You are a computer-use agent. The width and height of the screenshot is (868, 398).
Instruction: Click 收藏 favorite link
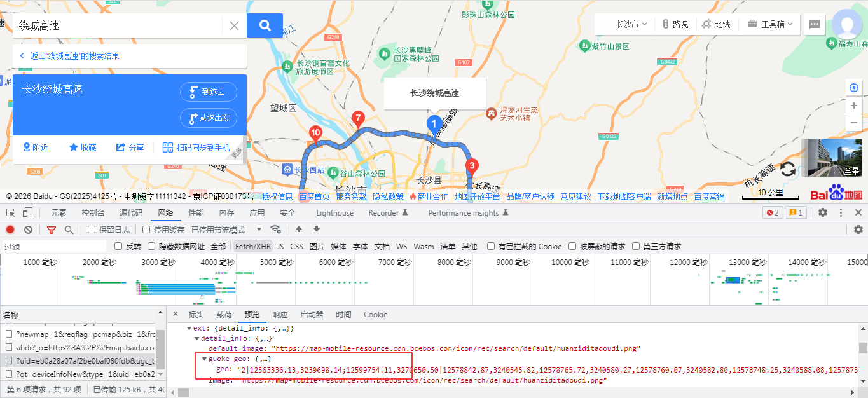click(83, 148)
